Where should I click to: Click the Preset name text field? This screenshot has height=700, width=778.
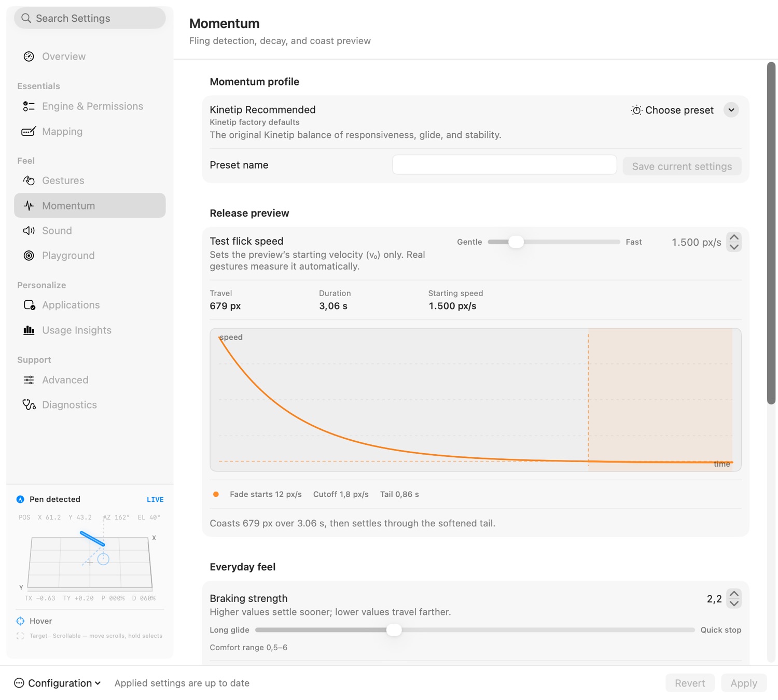coord(505,165)
